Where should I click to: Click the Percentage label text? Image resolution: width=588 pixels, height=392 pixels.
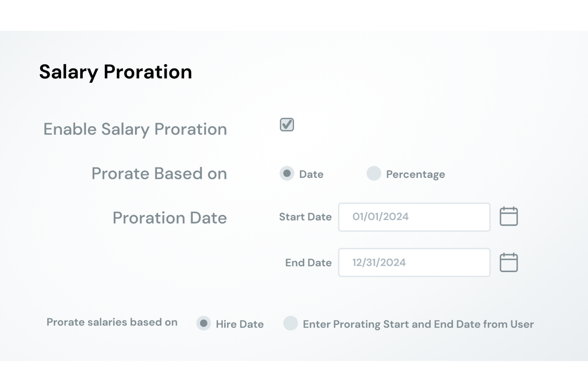[415, 174]
